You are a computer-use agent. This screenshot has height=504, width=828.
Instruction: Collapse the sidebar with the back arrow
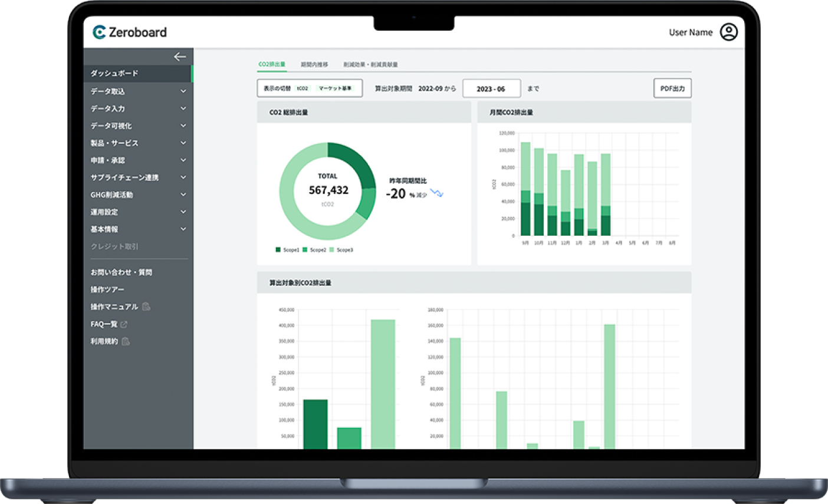click(180, 57)
